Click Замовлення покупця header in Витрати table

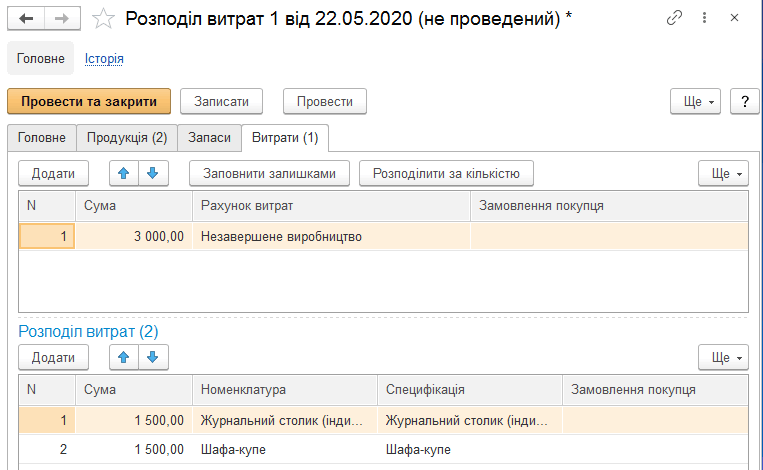coord(609,206)
